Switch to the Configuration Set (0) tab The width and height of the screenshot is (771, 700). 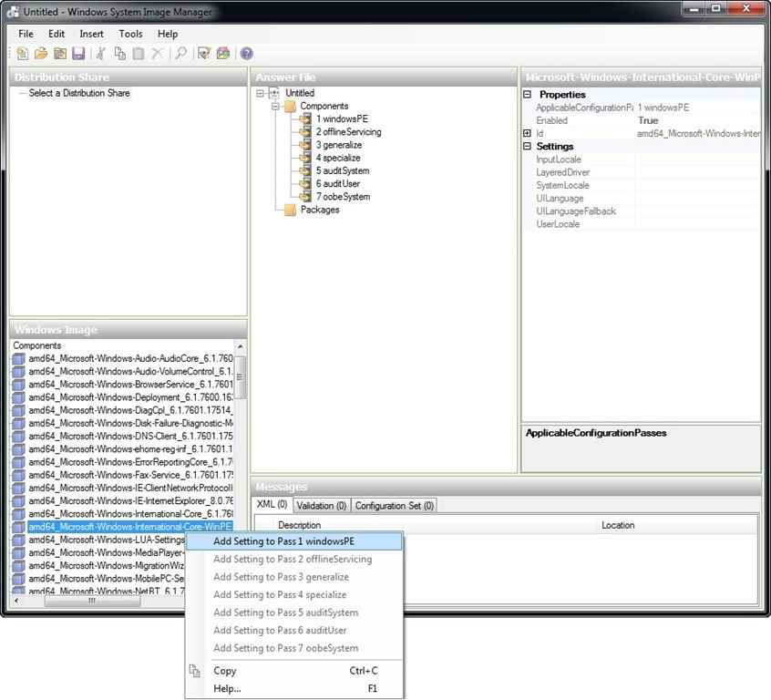click(395, 506)
